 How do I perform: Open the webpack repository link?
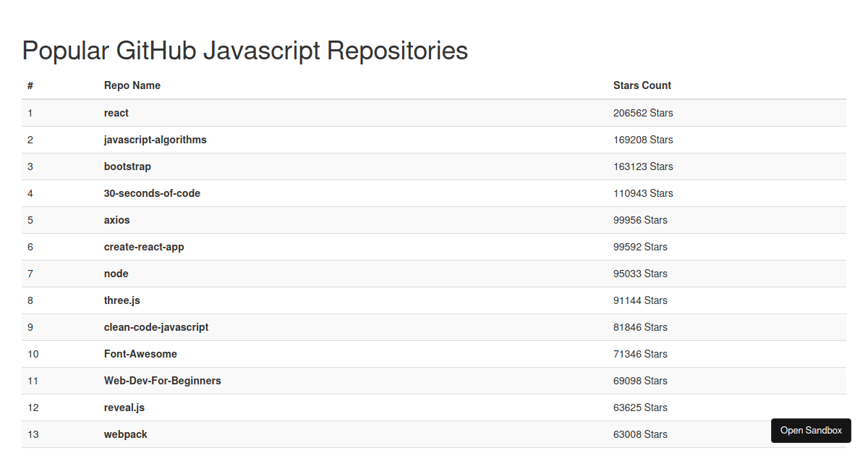click(125, 434)
